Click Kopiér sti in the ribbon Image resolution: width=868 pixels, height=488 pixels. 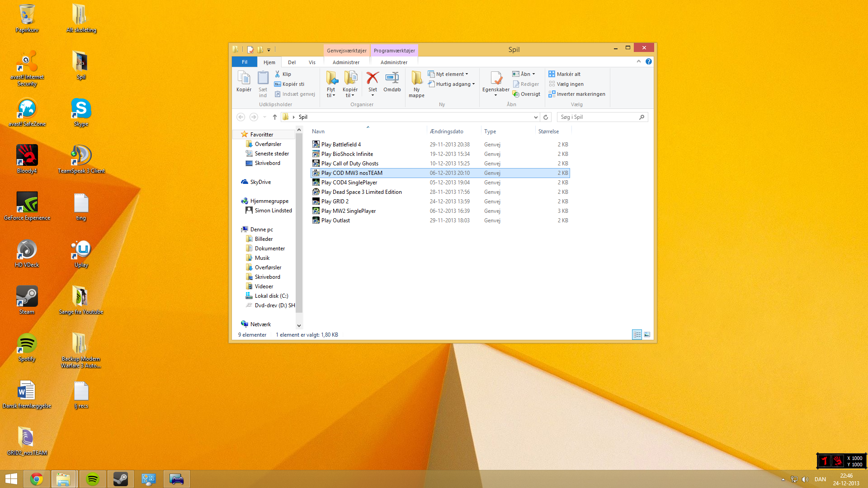289,84
